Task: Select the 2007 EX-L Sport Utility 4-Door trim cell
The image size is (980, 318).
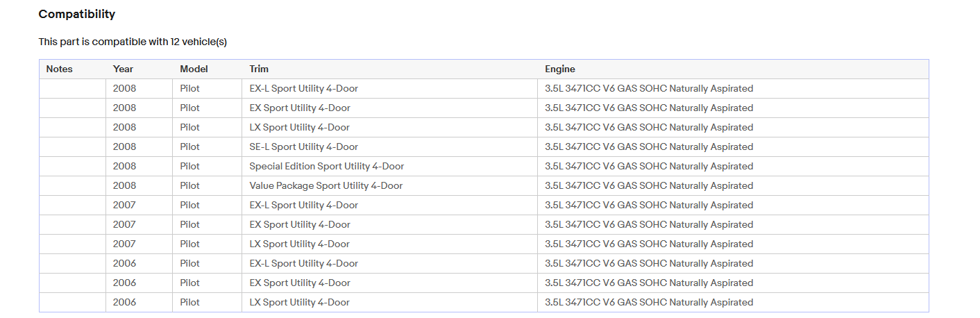Action: (389, 205)
